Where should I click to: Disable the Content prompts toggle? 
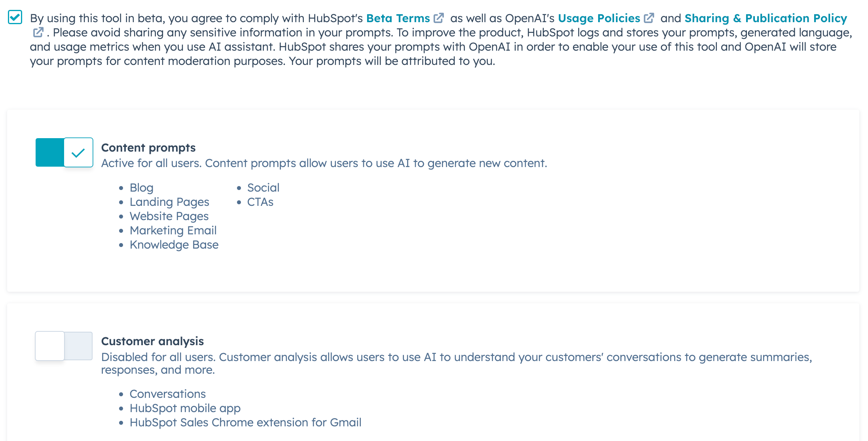(64, 152)
